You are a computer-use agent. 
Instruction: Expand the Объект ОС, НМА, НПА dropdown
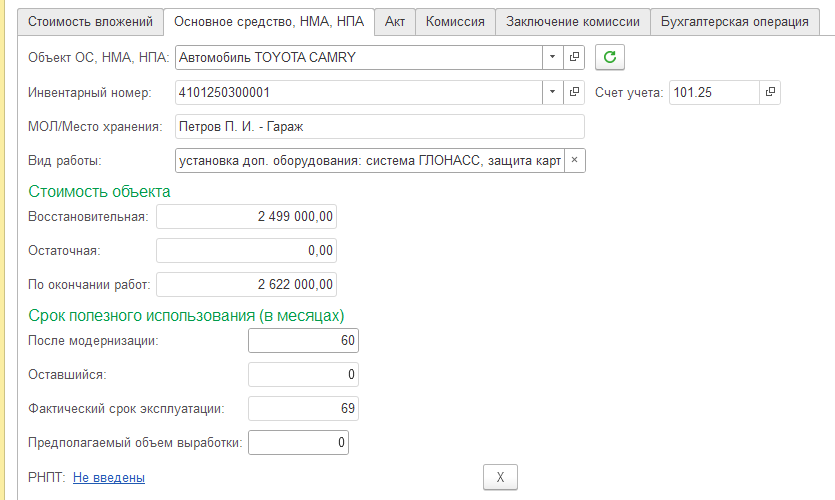(x=553, y=58)
